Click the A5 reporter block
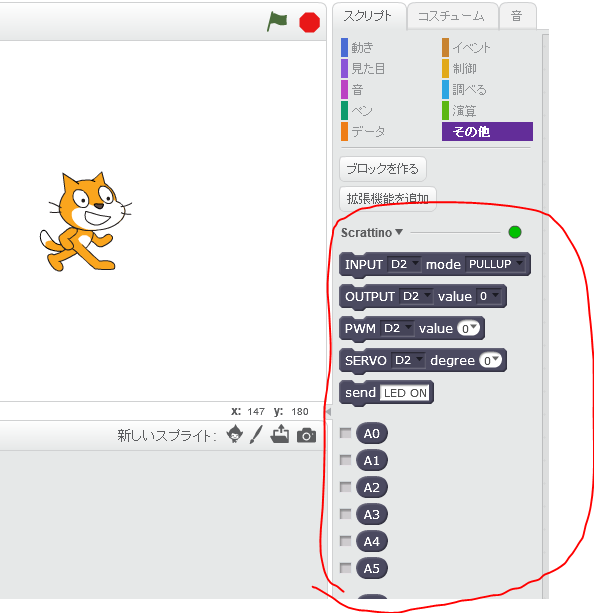 tap(371, 568)
